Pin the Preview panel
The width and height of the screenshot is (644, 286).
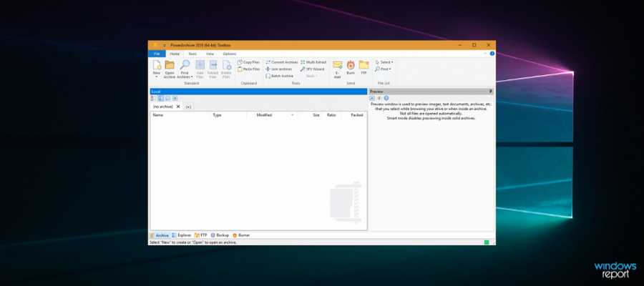pos(490,92)
